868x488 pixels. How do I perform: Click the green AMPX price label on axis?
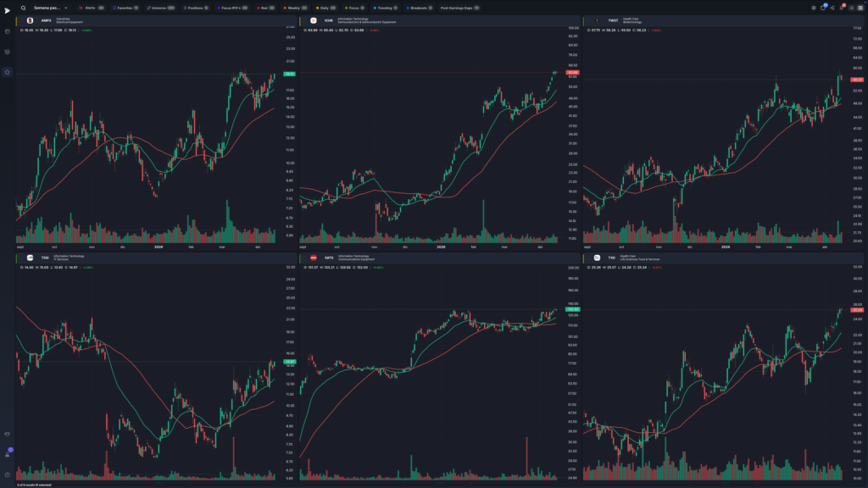coord(289,74)
